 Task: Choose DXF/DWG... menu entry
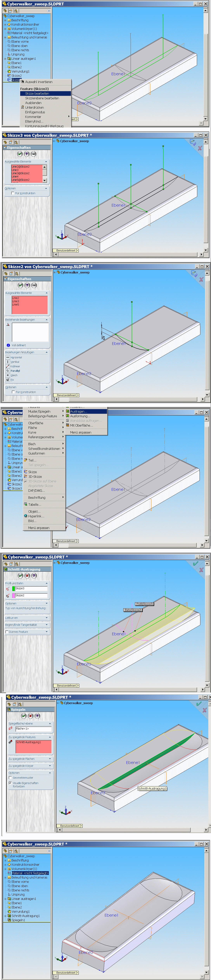click(x=36, y=490)
